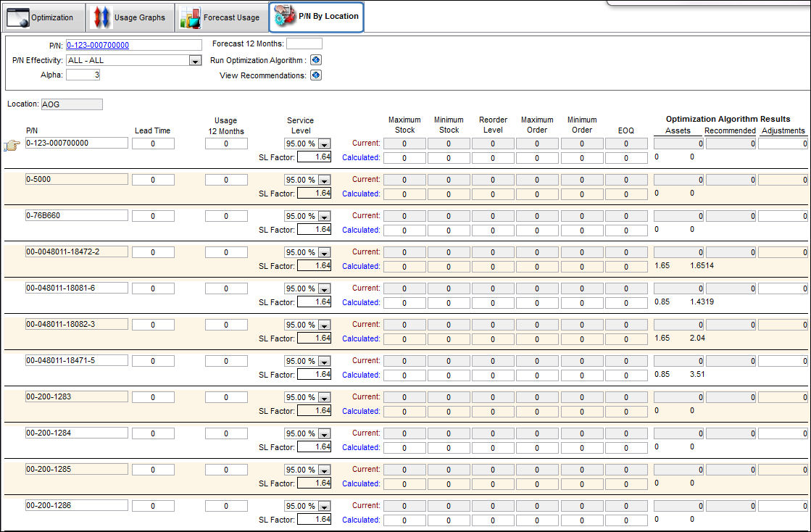The width and height of the screenshot is (811, 532).
Task: Click Adjustments field for 0-123-000700000
Action: point(783,144)
